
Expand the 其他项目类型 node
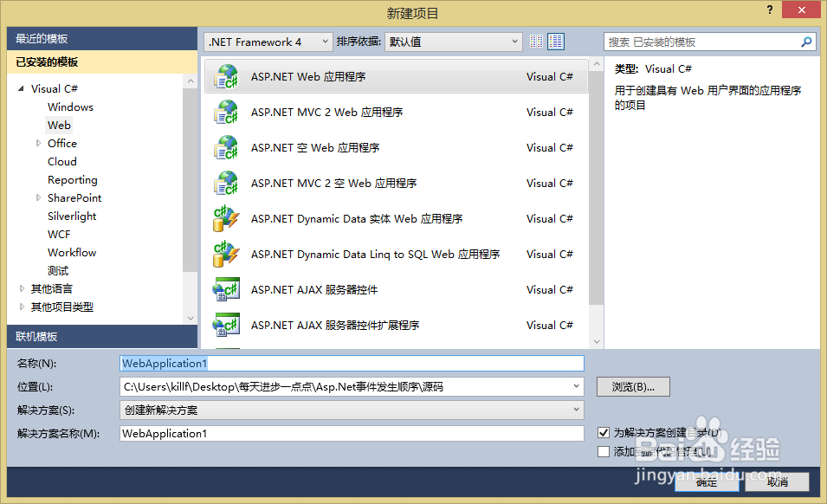(22, 307)
